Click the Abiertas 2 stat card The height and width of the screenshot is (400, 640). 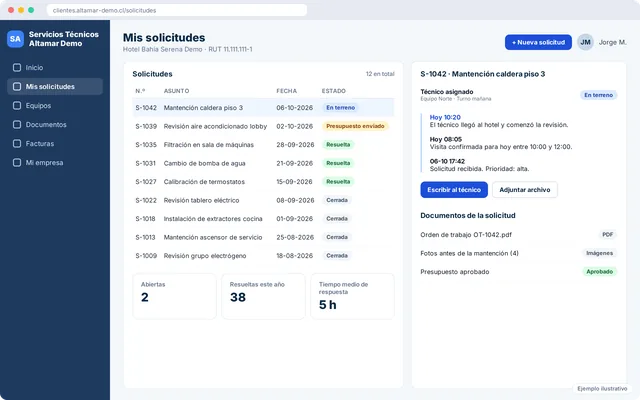point(174,296)
